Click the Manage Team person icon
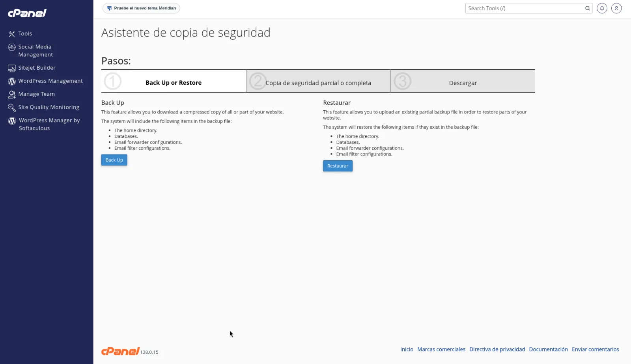 [x=12, y=95]
